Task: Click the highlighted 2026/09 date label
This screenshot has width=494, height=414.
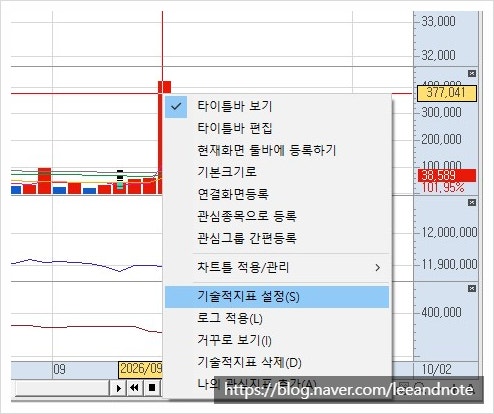Action: coord(140,369)
